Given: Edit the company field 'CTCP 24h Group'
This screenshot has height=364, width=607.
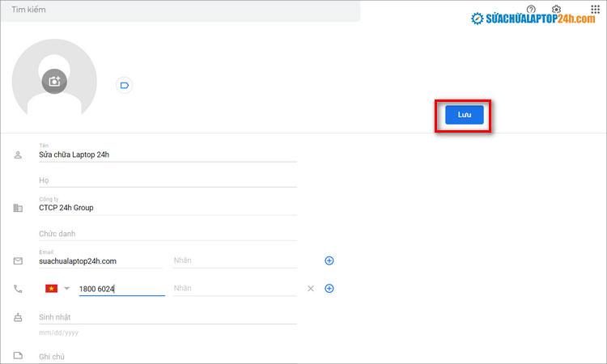Looking at the screenshot, I should [168, 208].
